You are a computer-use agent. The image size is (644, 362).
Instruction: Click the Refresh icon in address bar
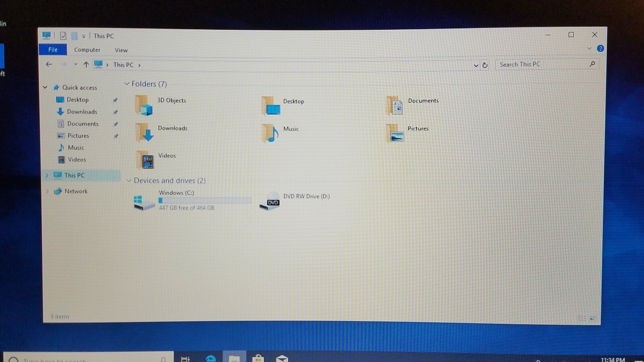[x=485, y=65]
